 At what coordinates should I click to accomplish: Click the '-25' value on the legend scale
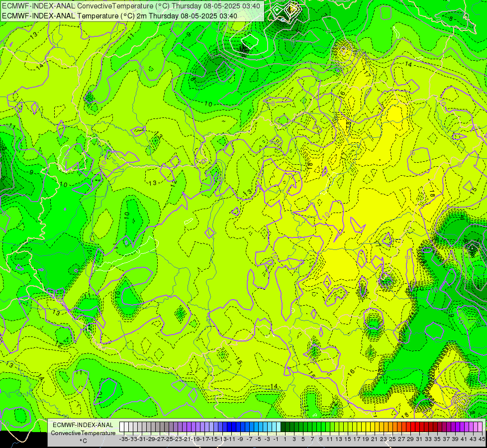[169, 439]
